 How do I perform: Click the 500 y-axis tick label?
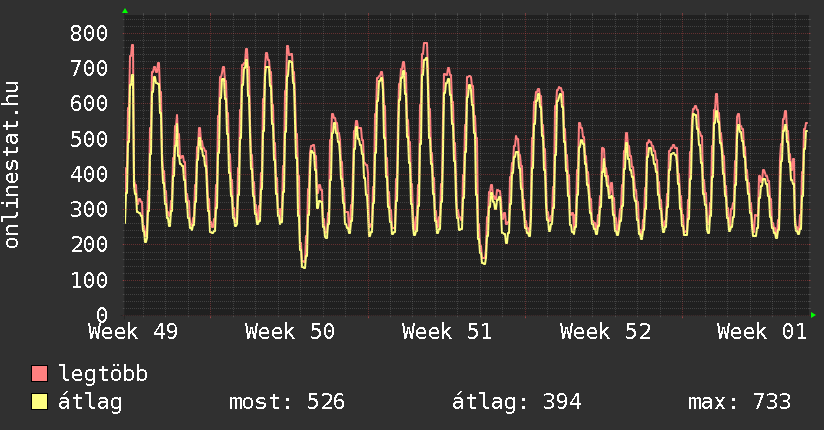point(88,139)
